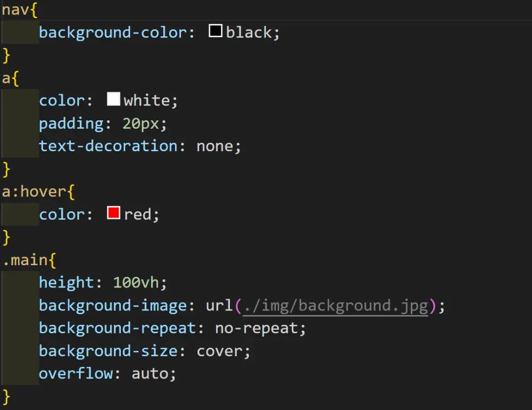Click the 'none' value text
This screenshot has width=532, height=410.
215,146
